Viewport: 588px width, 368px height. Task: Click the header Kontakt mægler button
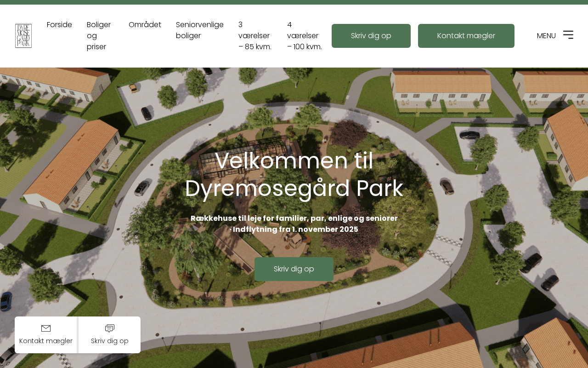[466, 36]
